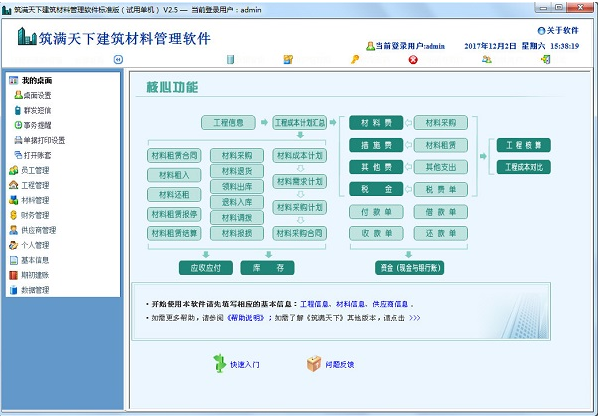Screen dimensions: 600x416
Task: Expand 工程管理 in the sidebar
Action: click(x=29, y=185)
